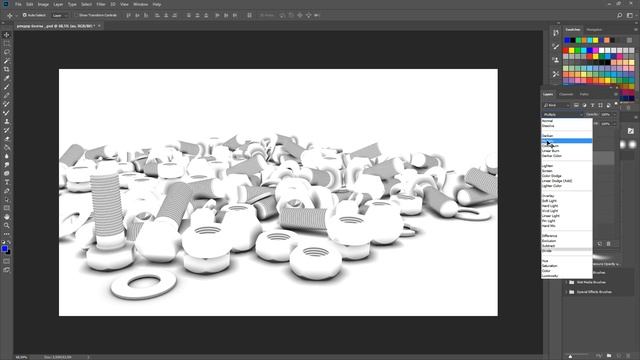
Task: Select the Eyedropper tool
Action: click(x=7, y=78)
